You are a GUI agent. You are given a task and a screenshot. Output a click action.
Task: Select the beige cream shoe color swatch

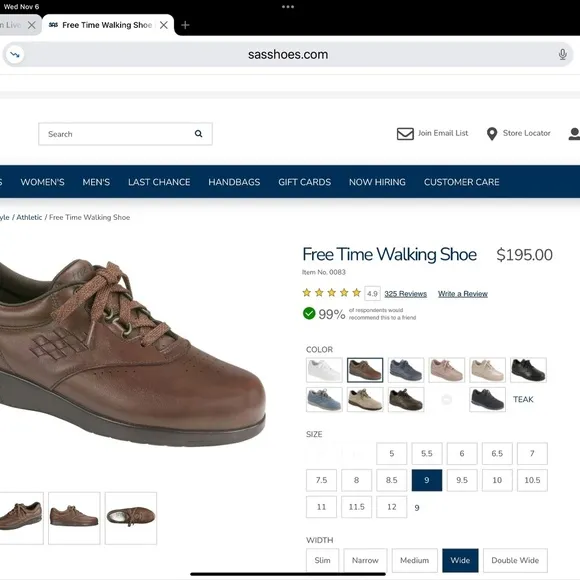[x=487, y=370]
